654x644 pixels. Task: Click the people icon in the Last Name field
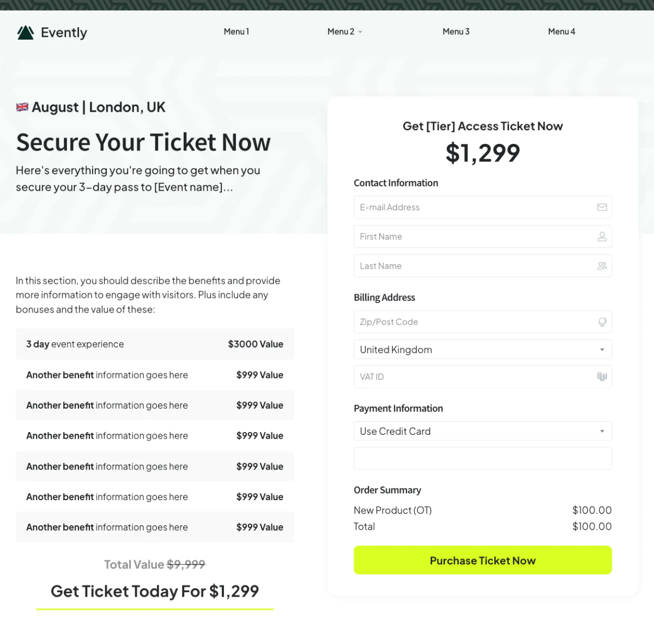tap(602, 266)
